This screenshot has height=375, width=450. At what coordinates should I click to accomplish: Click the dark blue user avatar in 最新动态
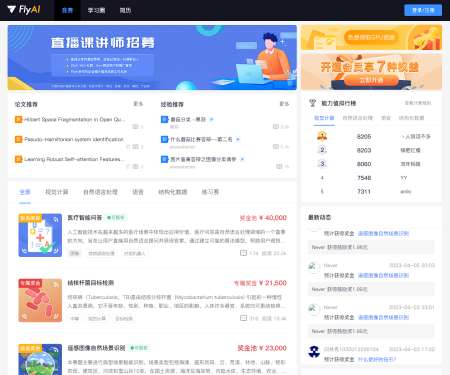pyautogui.click(x=314, y=352)
